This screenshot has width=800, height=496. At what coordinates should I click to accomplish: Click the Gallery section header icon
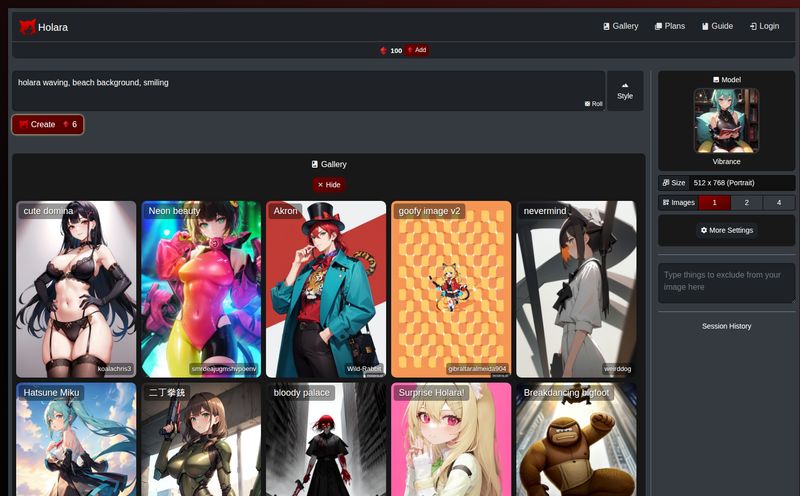click(314, 164)
